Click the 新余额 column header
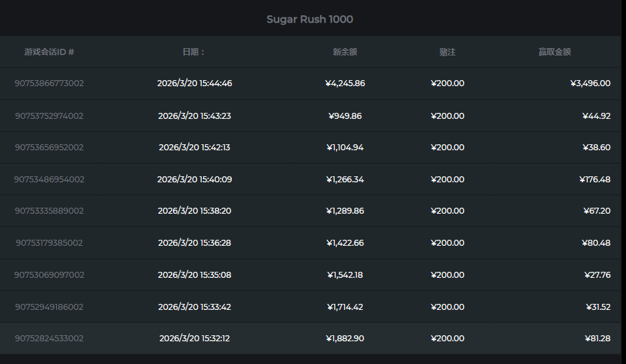The image size is (626, 364). (345, 51)
